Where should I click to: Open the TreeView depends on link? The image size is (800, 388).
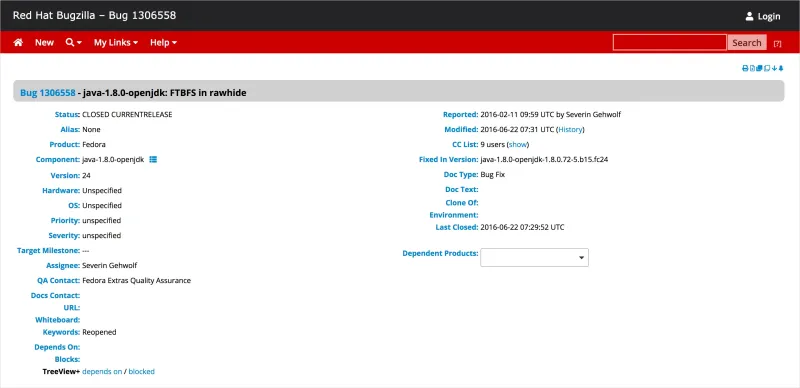pyautogui.click(x=102, y=372)
